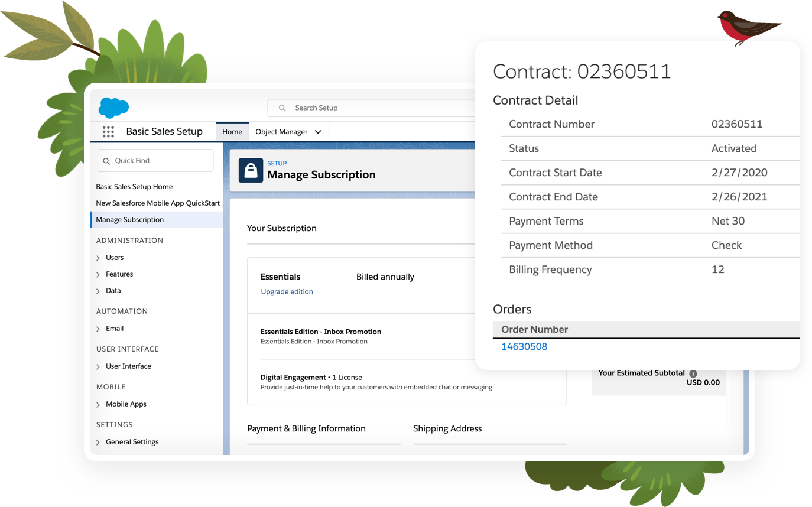Click the USD 0.00 subtotal amount

tap(703, 382)
